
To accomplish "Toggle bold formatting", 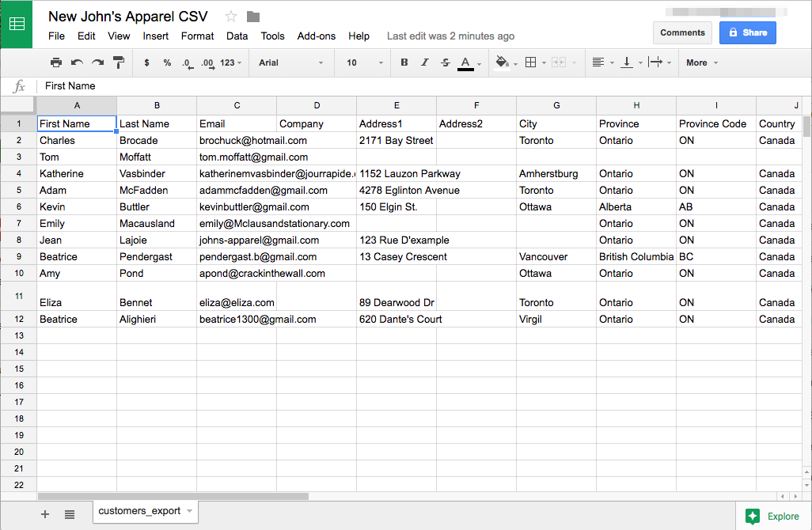I will pos(404,62).
